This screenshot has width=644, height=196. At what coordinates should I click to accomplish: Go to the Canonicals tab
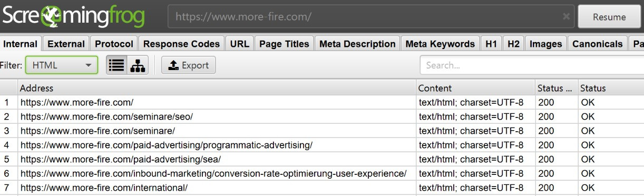click(x=598, y=44)
